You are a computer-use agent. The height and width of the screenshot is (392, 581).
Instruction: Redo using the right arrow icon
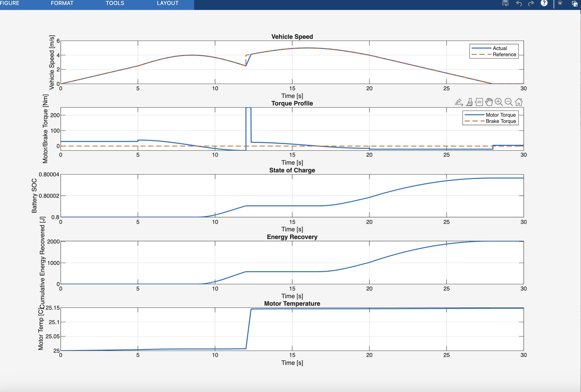click(x=531, y=3)
